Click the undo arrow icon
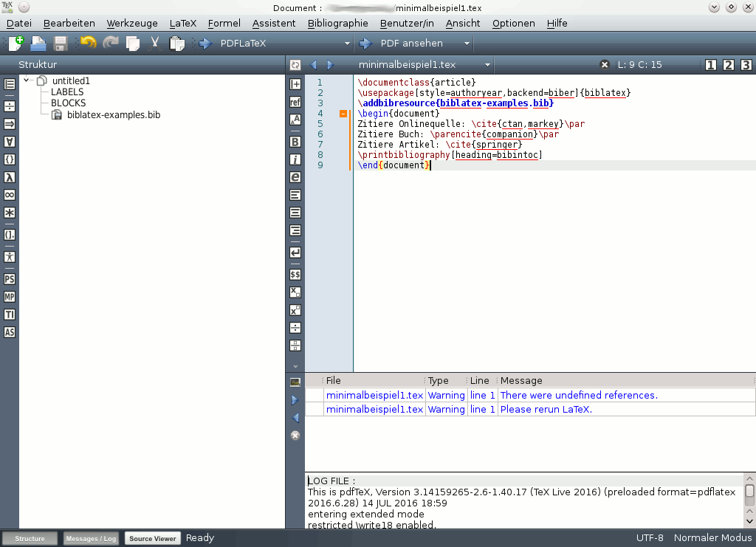The height and width of the screenshot is (547, 756). pyautogui.click(x=89, y=43)
